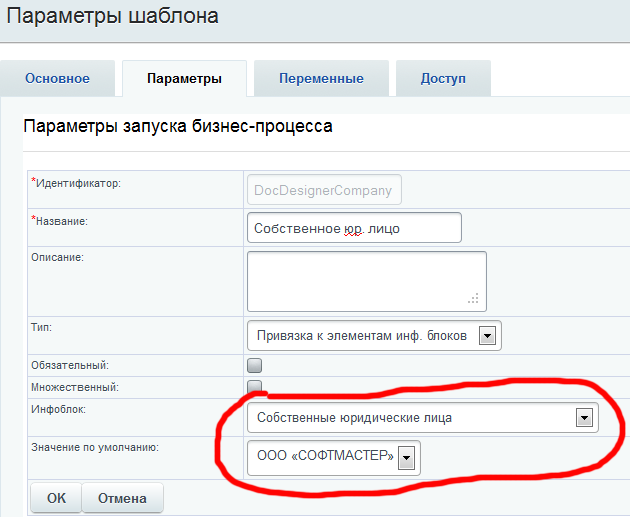Click the DocDesignerCompany identifier field
The height and width of the screenshot is (517, 630).
(323, 189)
